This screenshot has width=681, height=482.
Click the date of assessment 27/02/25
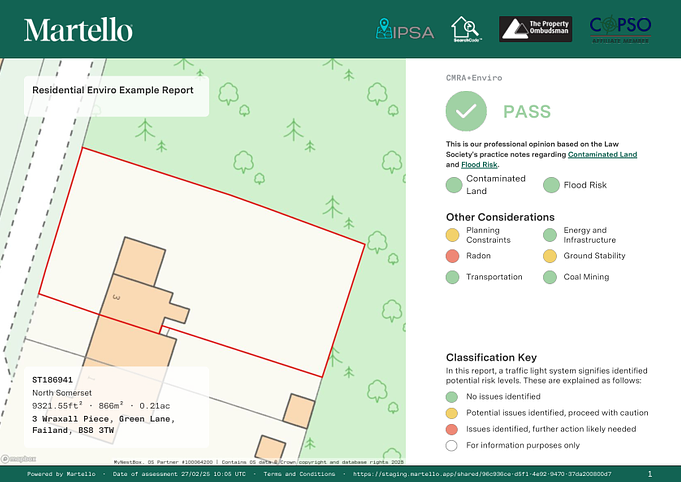pyautogui.click(x=179, y=474)
